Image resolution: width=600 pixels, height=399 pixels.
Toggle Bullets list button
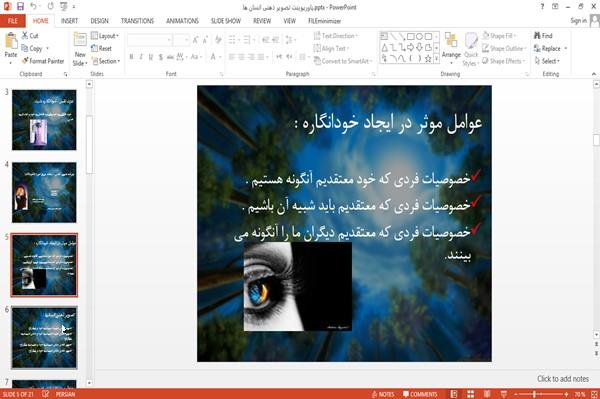232,40
